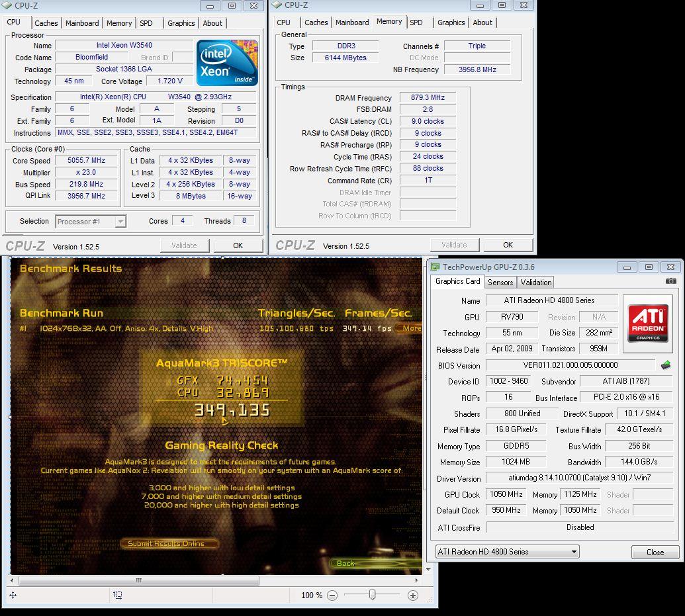Click Close button in GPU-Z
The width and height of the screenshot is (685, 616).
click(x=655, y=552)
